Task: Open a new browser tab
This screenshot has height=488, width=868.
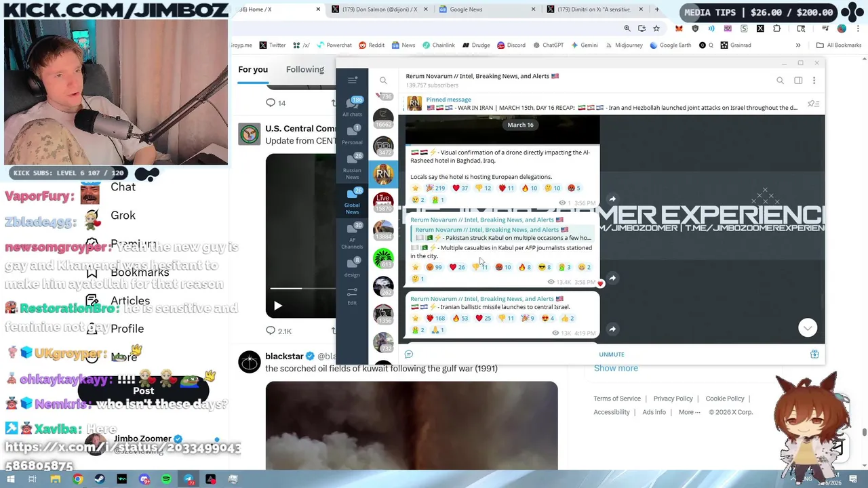Action: click(x=656, y=9)
